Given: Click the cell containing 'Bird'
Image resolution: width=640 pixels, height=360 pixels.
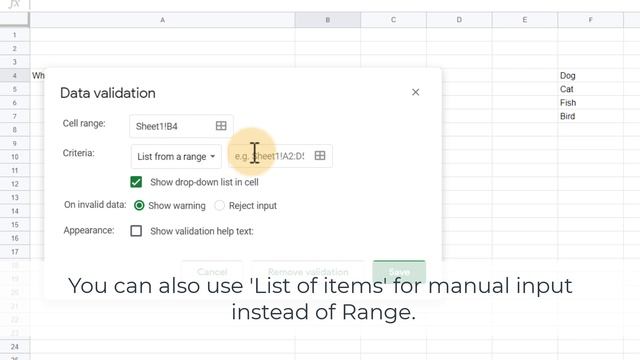Looking at the screenshot, I should tap(591, 116).
